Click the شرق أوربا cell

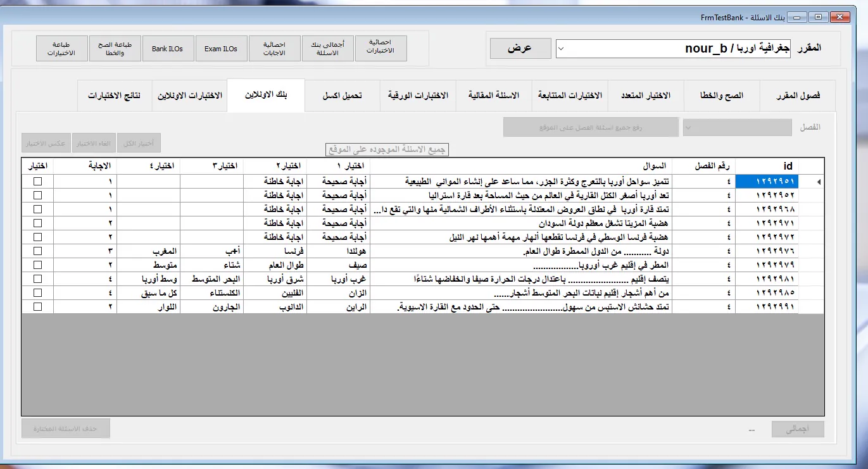tap(275, 278)
